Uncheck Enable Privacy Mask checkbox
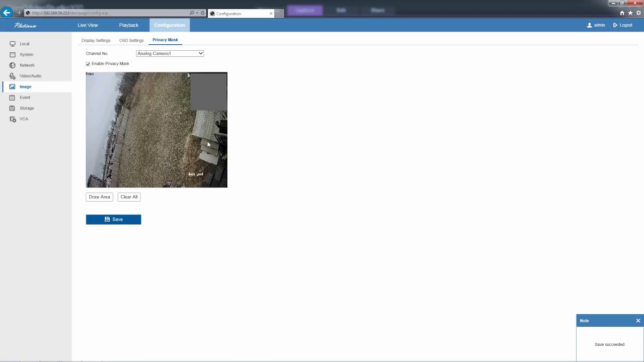The height and width of the screenshot is (362, 644). [x=88, y=64]
